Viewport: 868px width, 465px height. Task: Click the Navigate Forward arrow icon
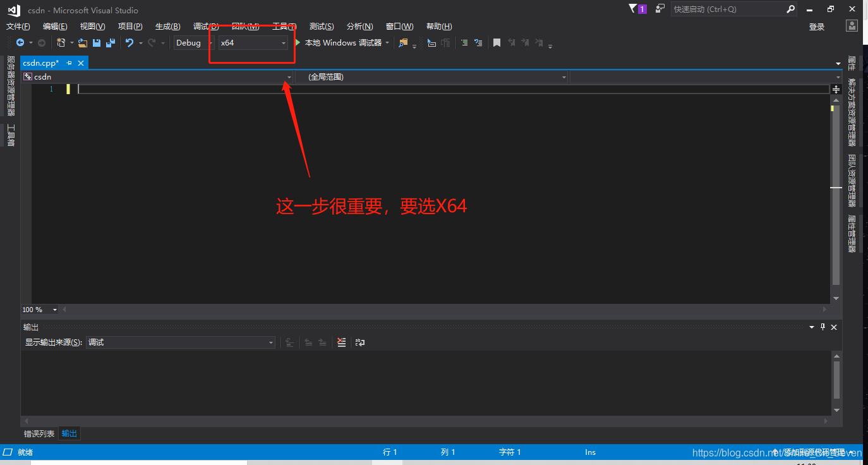(42, 43)
